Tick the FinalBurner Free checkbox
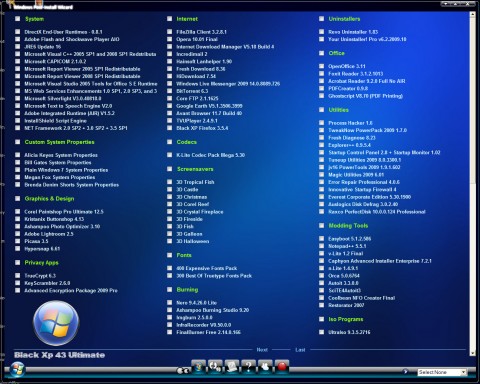 [x=170, y=332]
